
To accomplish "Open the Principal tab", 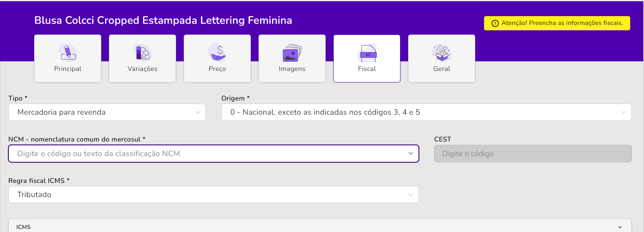I will [68, 58].
